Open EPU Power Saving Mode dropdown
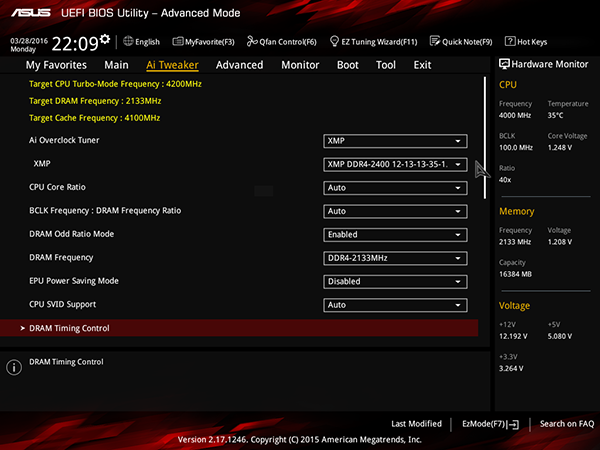 [395, 282]
